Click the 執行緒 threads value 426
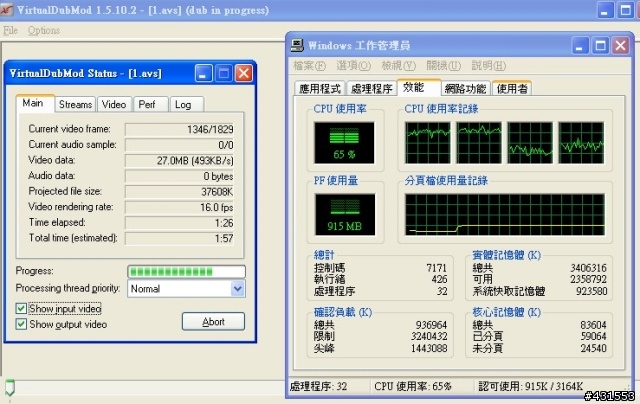This screenshot has width=640, height=404. 439,279
